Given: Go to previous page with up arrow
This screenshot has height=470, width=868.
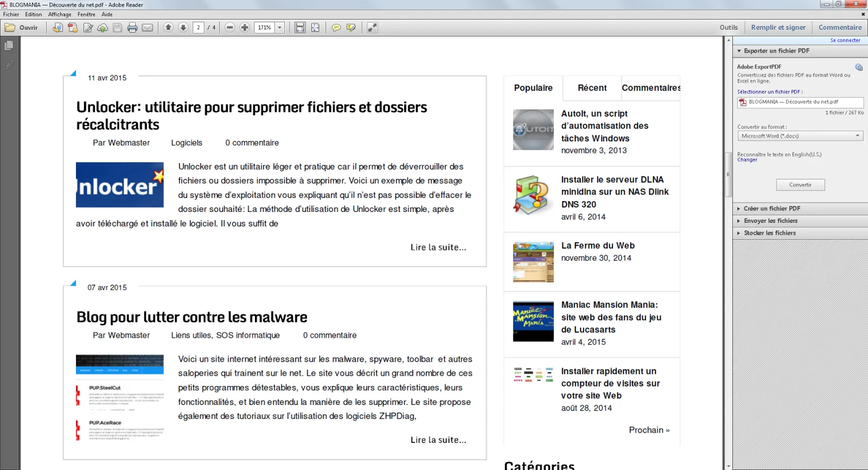Looking at the screenshot, I should (x=168, y=28).
